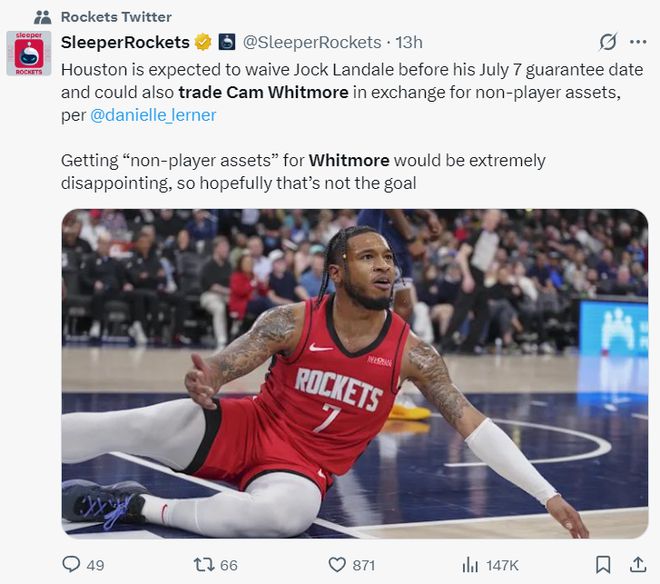Image resolution: width=660 pixels, height=584 pixels.
Task: Open the three-dot more options menu
Action: [638, 42]
